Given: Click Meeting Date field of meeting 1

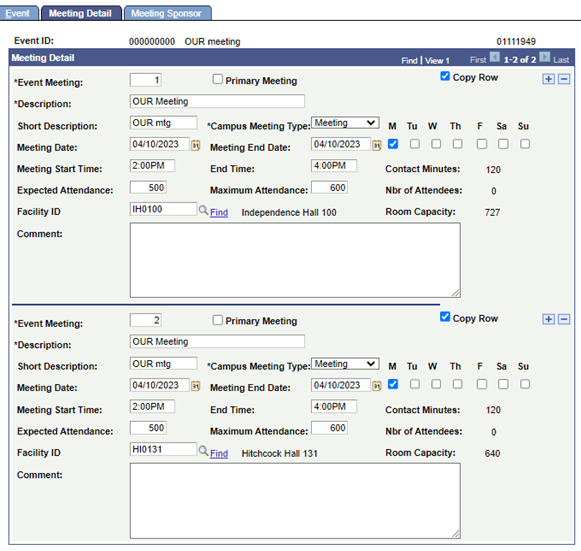Looking at the screenshot, I should (160, 144).
